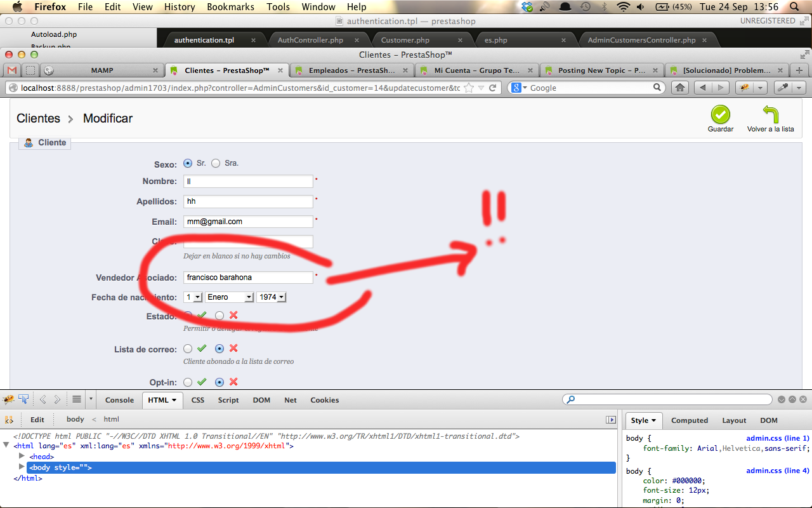Open the pinned Gmail tab

coord(12,70)
